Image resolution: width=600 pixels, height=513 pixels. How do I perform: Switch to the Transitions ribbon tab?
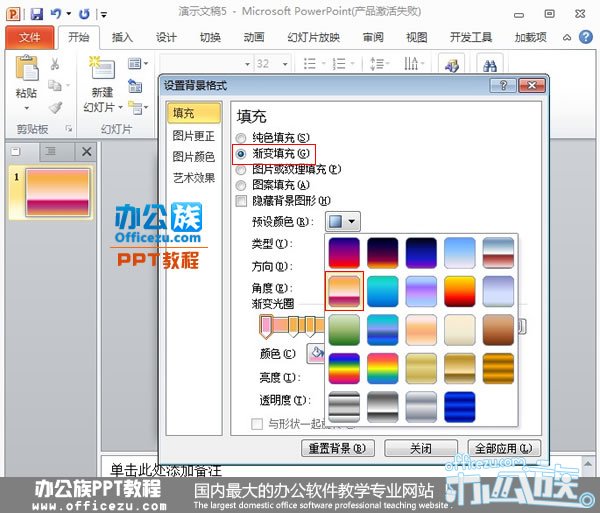coord(210,37)
